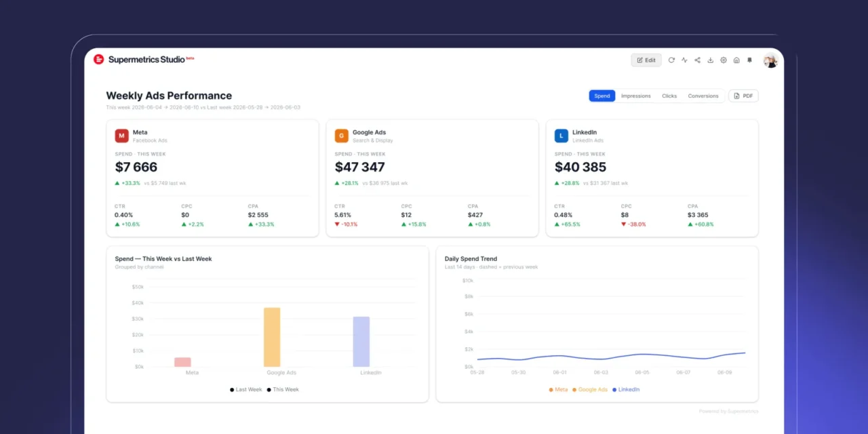Click the Edit button
This screenshot has width=868, height=434.
646,60
